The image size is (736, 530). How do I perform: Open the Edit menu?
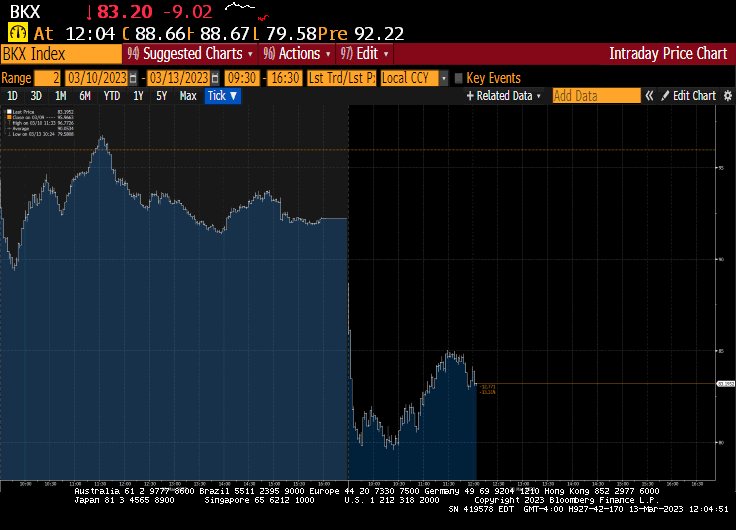(x=365, y=53)
